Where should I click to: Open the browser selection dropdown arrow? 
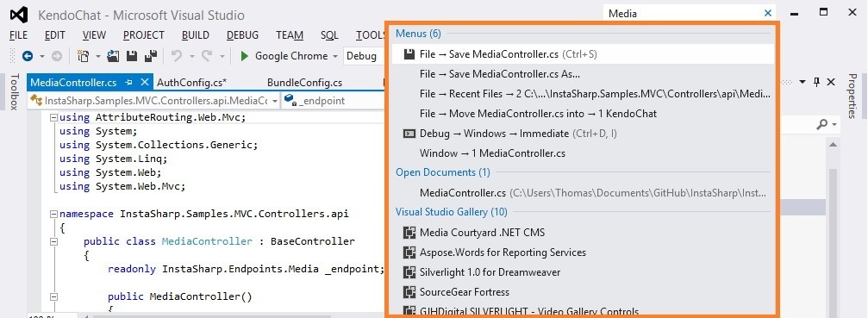tap(335, 56)
